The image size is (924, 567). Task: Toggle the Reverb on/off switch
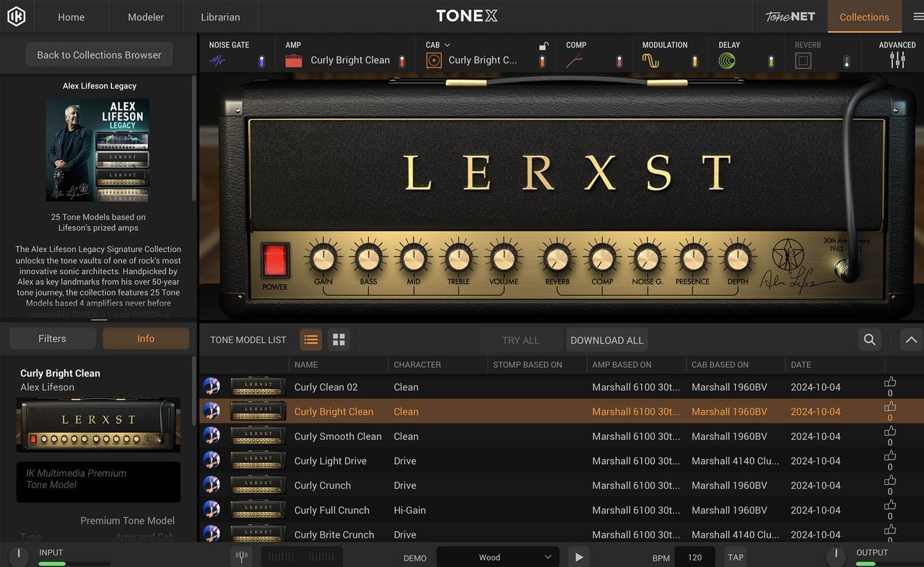(847, 61)
